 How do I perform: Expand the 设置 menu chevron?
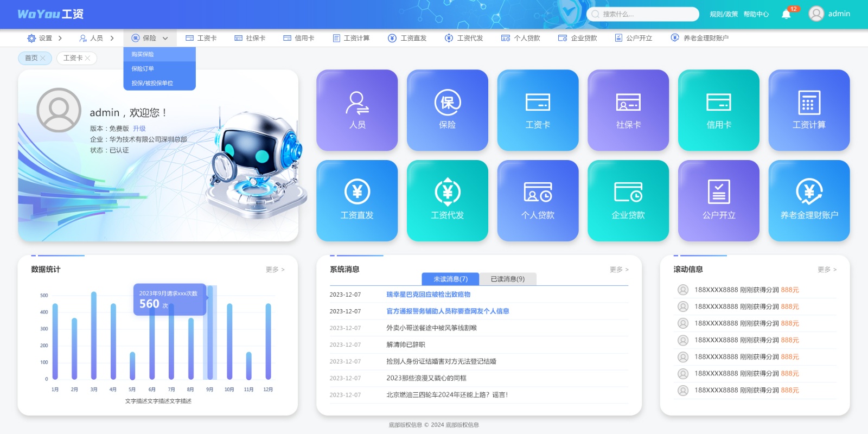click(x=60, y=38)
